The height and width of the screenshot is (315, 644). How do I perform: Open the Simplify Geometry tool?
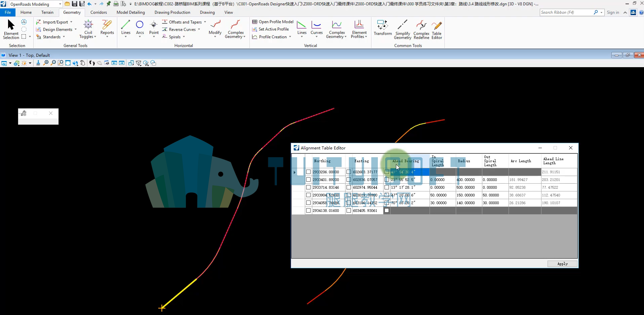(403, 30)
